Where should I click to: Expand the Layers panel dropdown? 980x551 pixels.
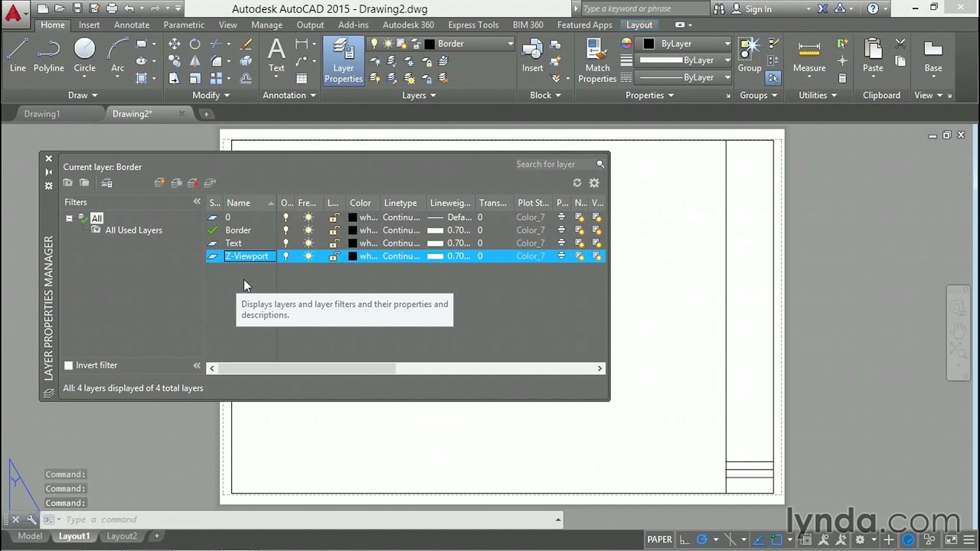pyautogui.click(x=419, y=96)
